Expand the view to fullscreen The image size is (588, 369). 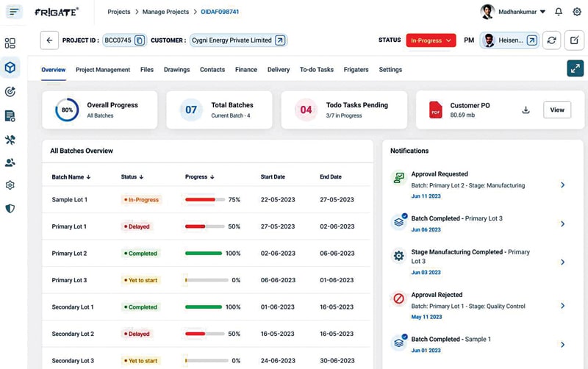click(x=575, y=68)
